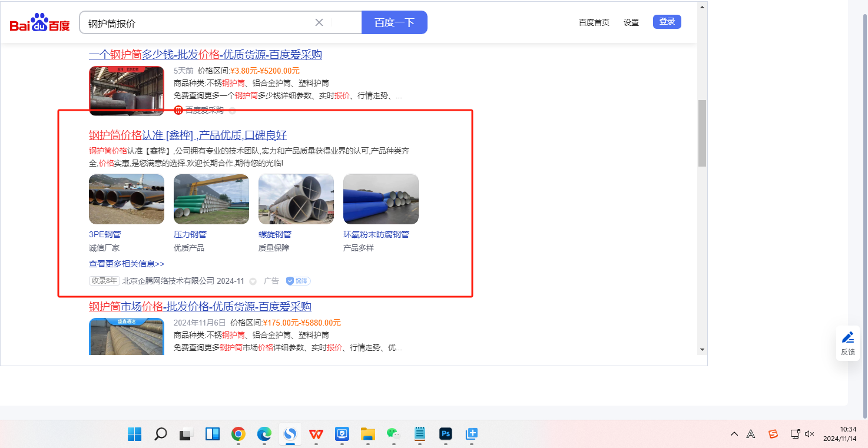Image resolution: width=868 pixels, height=448 pixels.
Task: Open the blue monitor shield app in taskbar
Action: [x=342, y=434]
